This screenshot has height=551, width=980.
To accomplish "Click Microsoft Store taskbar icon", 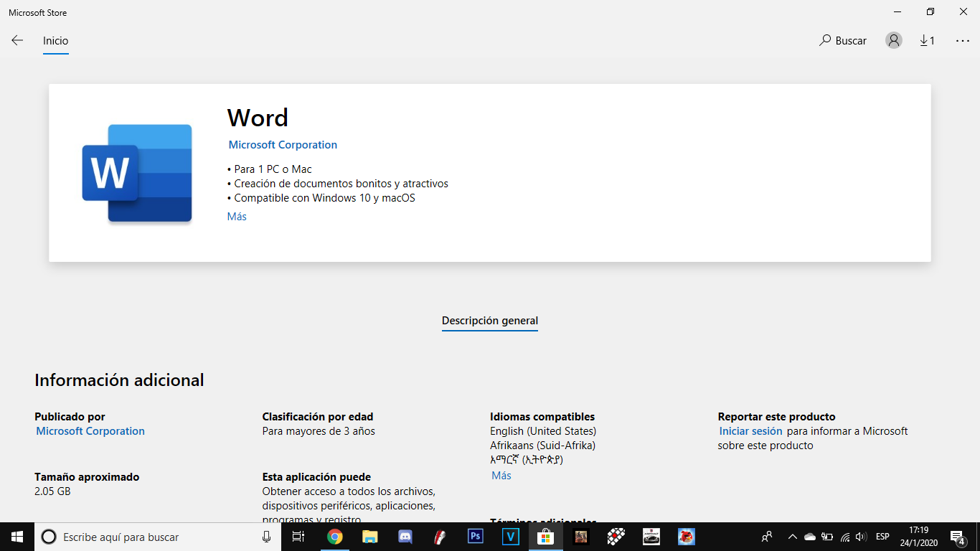I will pyautogui.click(x=545, y=537).
